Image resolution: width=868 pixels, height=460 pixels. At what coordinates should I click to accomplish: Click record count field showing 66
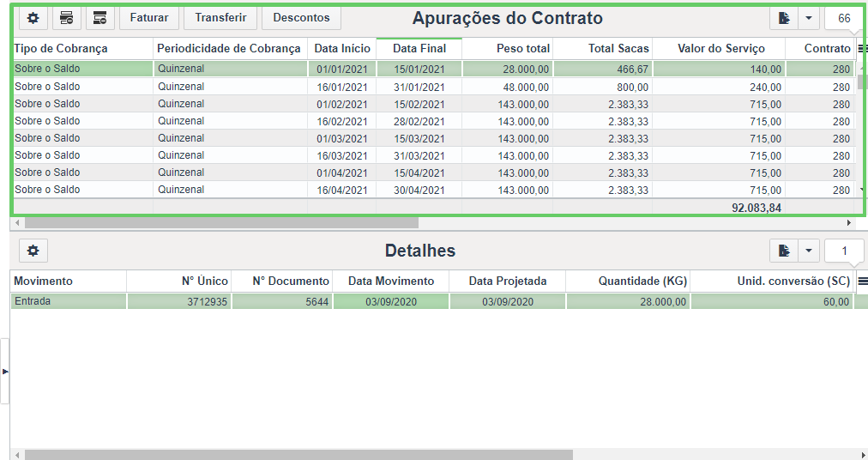844,18
